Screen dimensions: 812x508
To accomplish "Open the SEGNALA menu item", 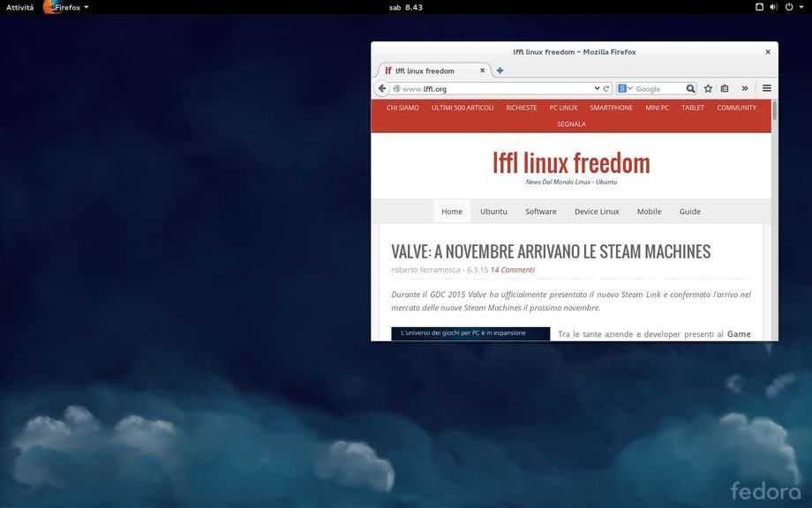I will (x=571, y=124).
